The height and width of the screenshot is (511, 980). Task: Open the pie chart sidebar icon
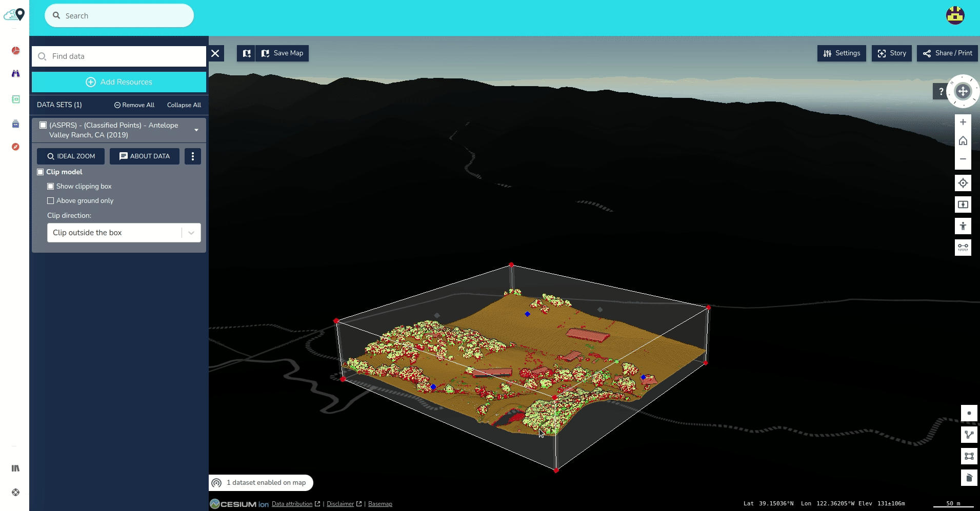click(x=15, y=50)
